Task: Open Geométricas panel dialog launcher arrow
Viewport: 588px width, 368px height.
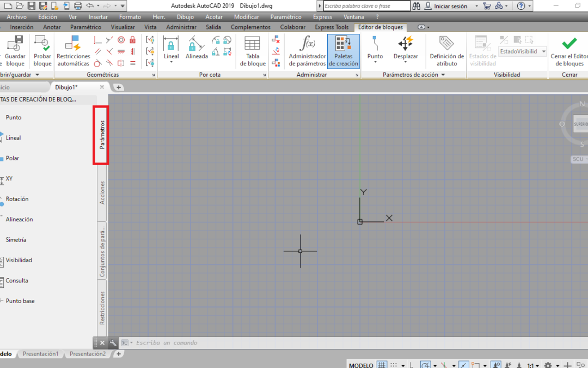Action: 154,75
